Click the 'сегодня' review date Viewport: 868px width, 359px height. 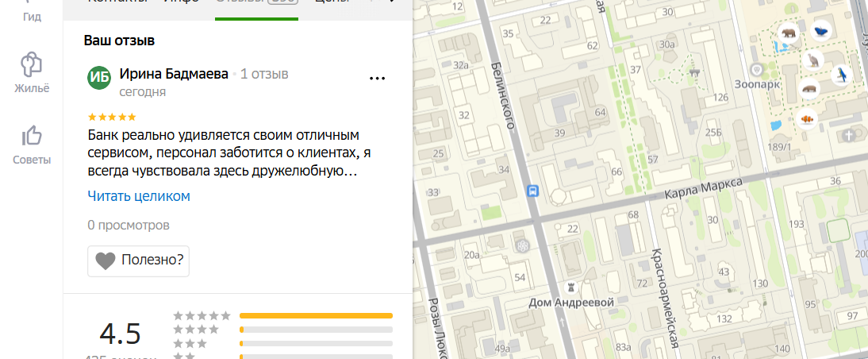[143, 91]
